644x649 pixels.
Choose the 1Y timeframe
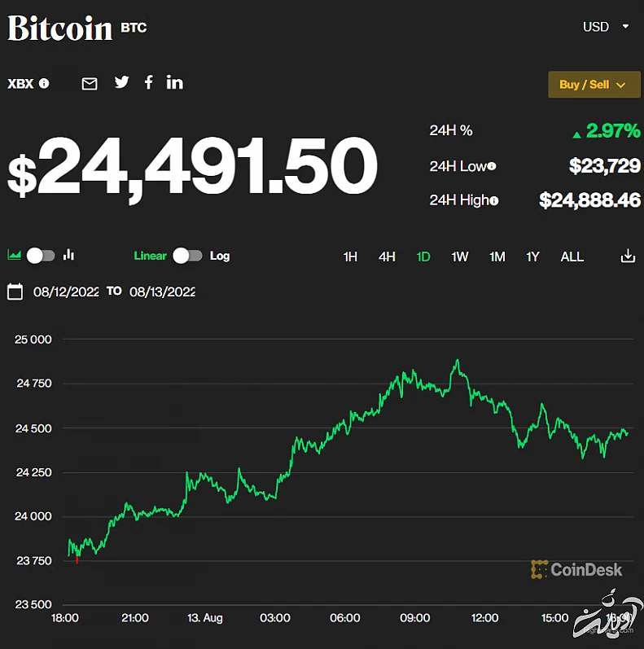(532, 257)
